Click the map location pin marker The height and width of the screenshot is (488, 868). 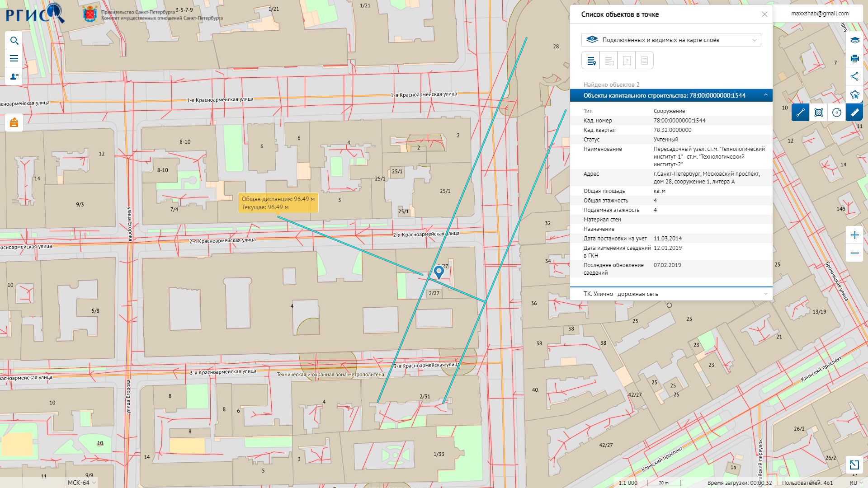[439, 272]
